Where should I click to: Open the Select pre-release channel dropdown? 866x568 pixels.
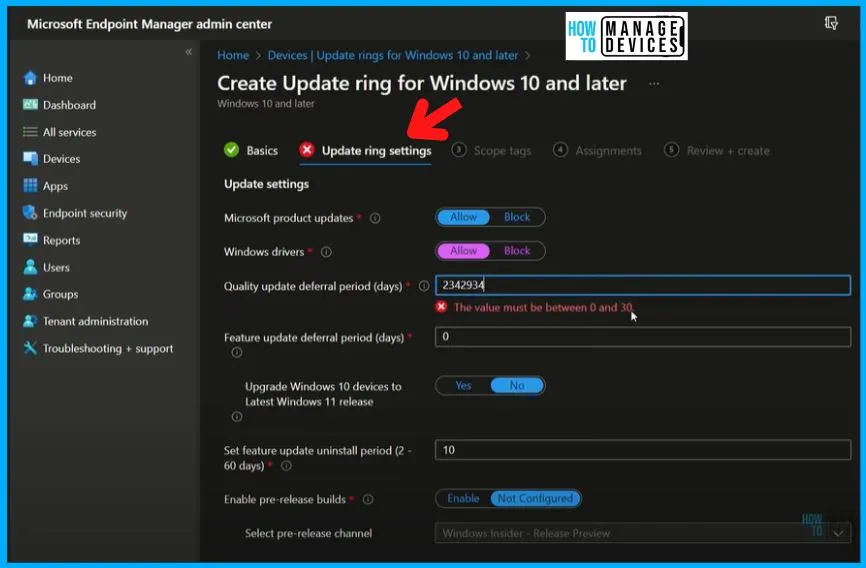click(x=643, y=533)
